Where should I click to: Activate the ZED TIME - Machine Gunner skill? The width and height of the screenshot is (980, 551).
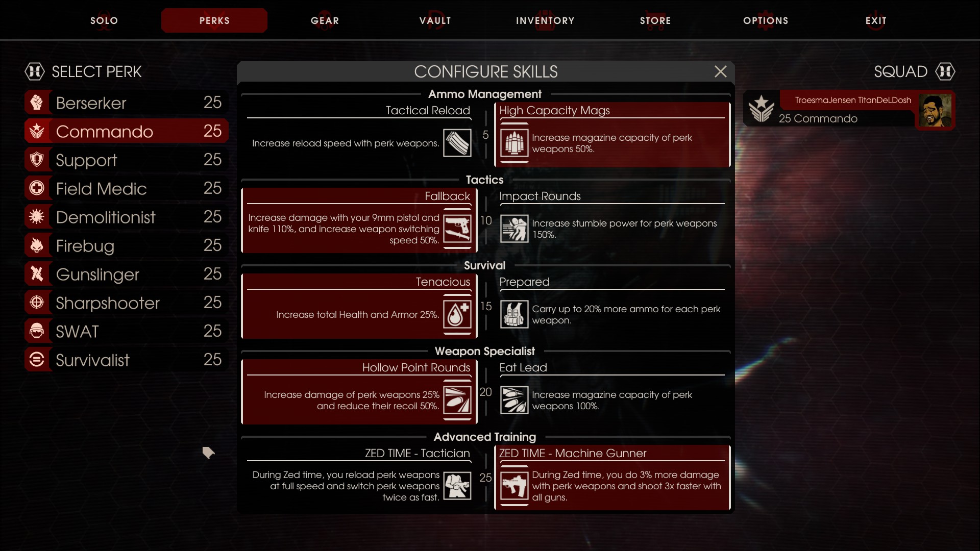[x=612, y=478]
